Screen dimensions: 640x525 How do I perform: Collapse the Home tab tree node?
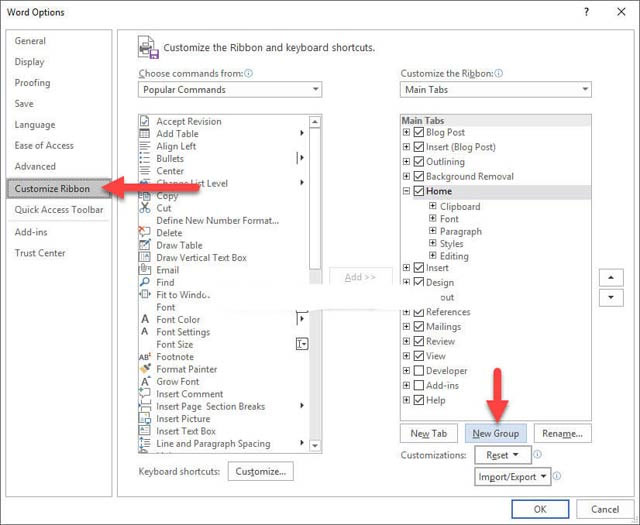coord(406,191)
